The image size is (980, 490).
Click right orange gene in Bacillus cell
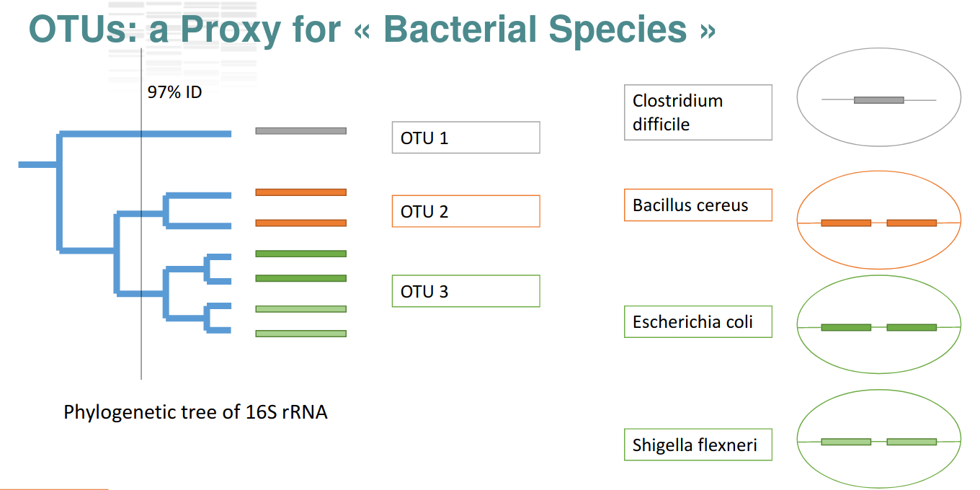[912, 223]
